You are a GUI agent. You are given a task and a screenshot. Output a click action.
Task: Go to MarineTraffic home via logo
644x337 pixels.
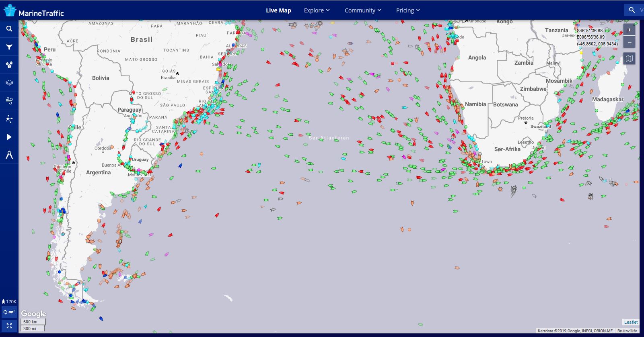(x=34, y=11)
